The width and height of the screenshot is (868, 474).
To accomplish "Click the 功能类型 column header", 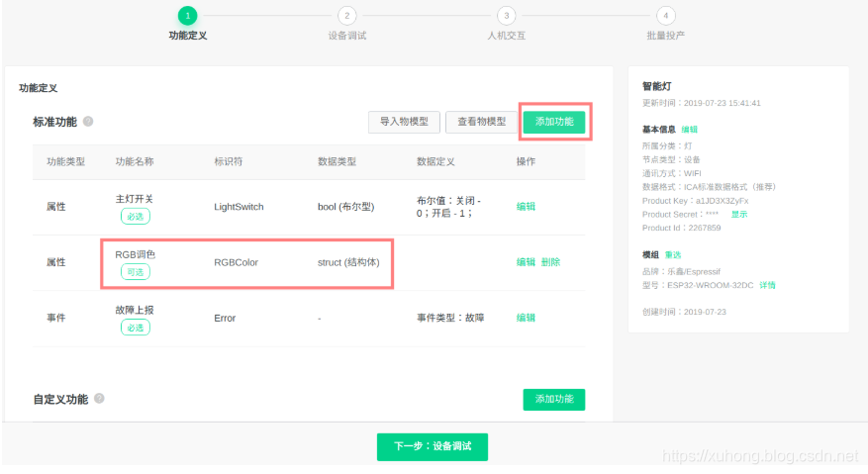I will 66,161.
